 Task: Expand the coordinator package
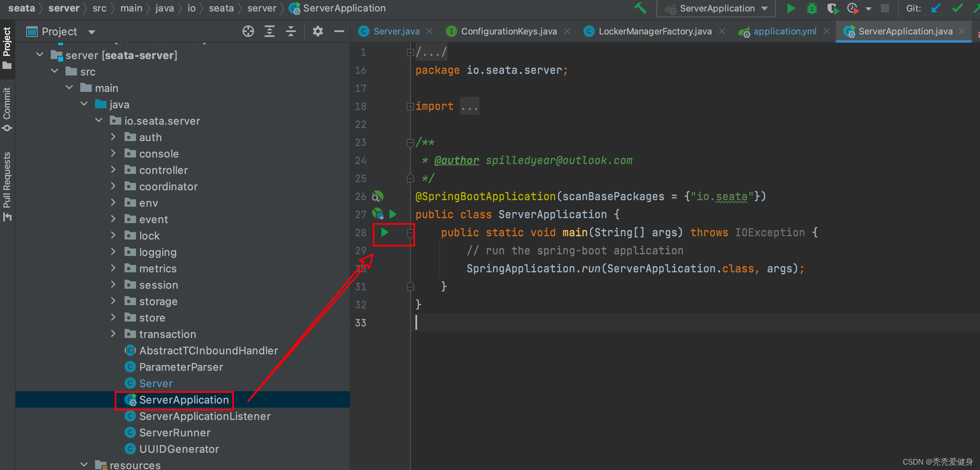[113, 186]
